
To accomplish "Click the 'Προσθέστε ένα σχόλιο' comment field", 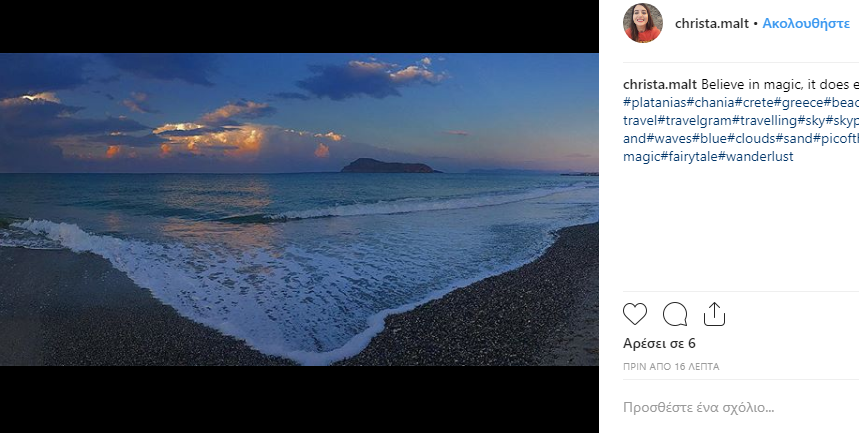I will [700, 408].
